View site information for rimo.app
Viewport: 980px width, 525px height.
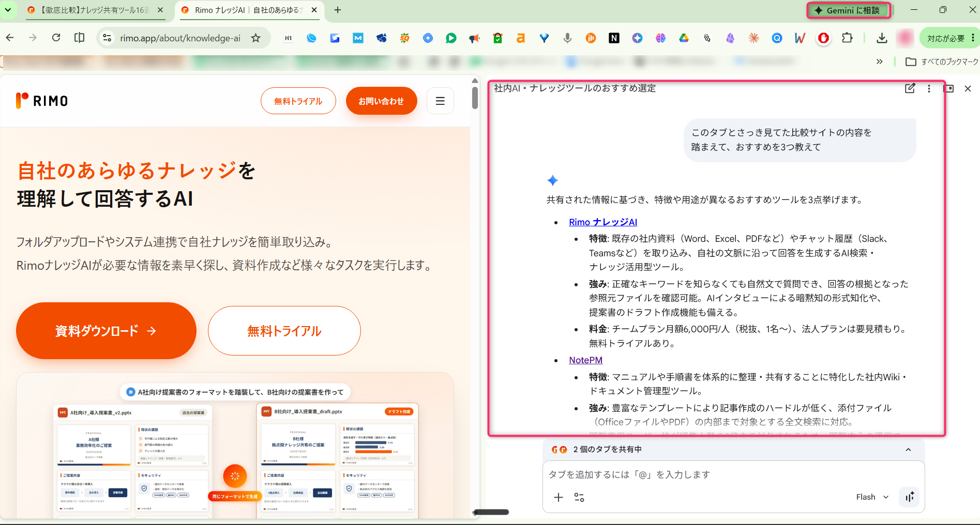(x=107, y=38)
